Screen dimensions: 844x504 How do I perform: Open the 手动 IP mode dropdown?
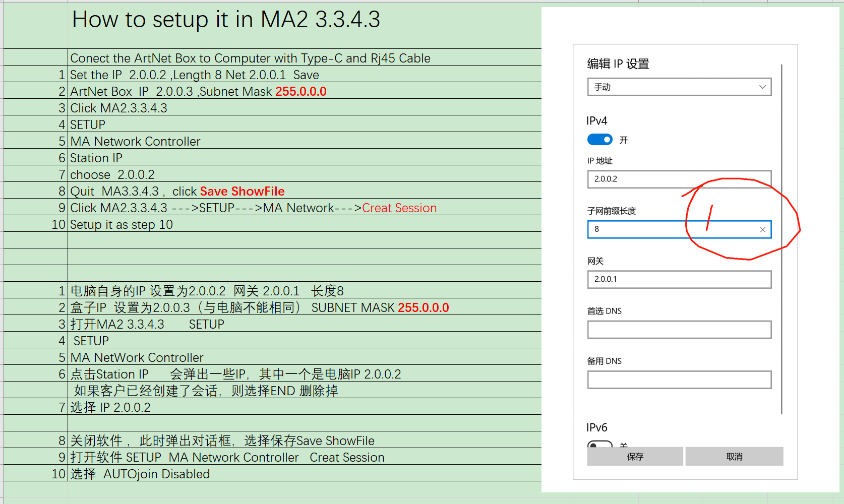pyautogui.click(x=679, y=87)
